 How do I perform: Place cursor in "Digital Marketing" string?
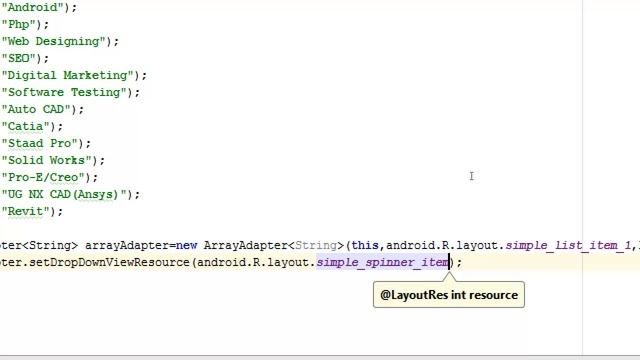(x=67, y=75)
